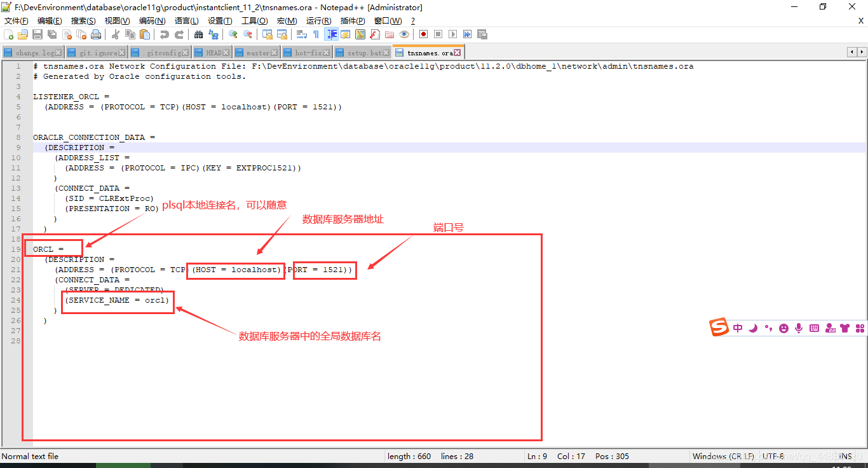Switch to the .gitconfig tab
This screenshot has height=468, width=868.
point(159,53)
